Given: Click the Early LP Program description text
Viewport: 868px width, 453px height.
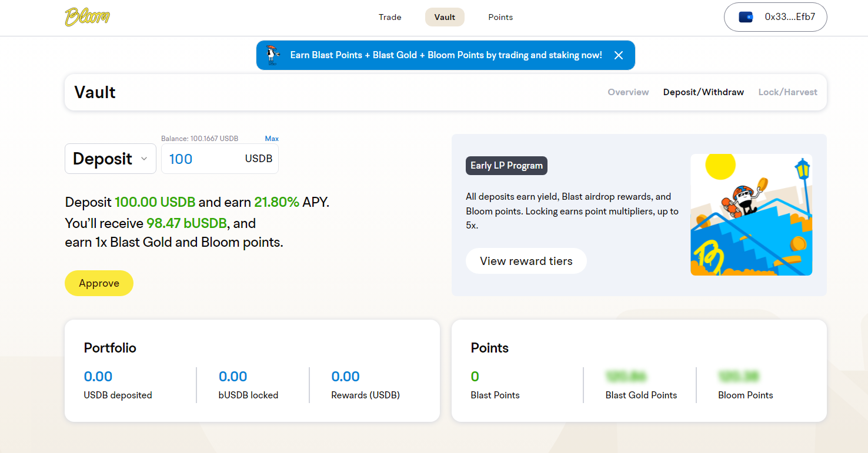Looking at the screenshot, I should pyautogui.click(x=572, y=211).
